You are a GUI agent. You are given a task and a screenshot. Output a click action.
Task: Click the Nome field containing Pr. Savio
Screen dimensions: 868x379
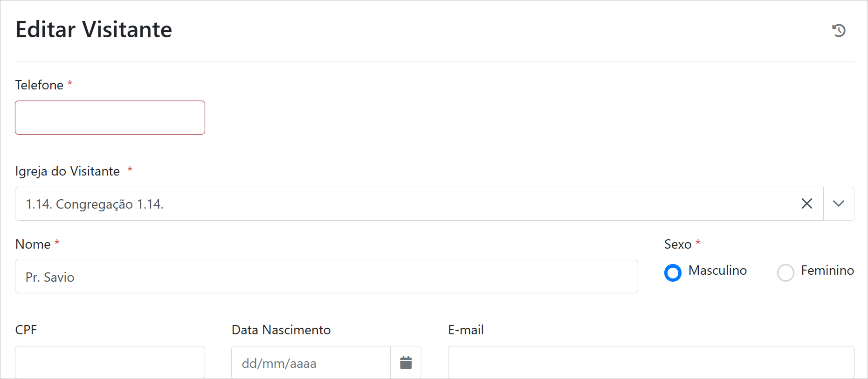click(x=326, y=277)
